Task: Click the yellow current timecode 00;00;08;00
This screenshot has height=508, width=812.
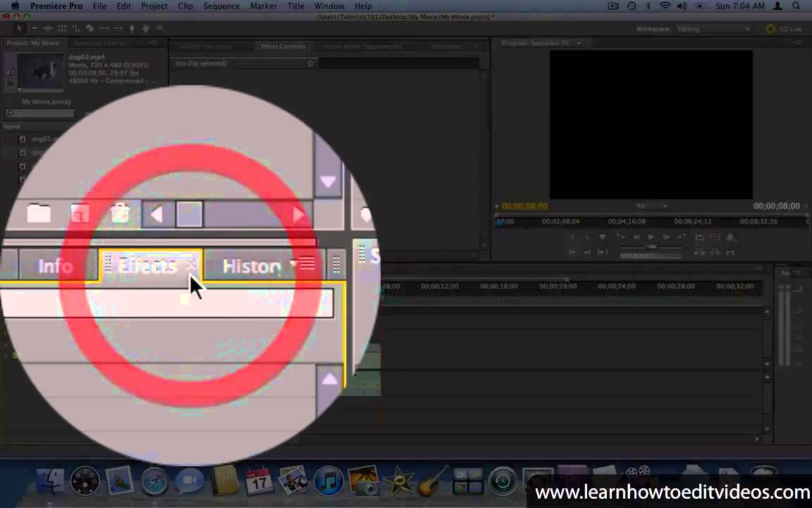Action: pyautogui.click(x=524, y=206)
